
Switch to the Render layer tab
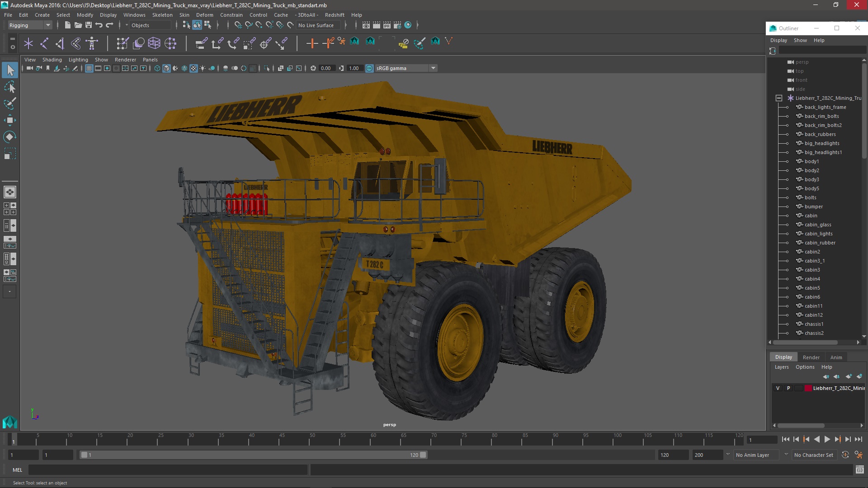pos(811,357)
